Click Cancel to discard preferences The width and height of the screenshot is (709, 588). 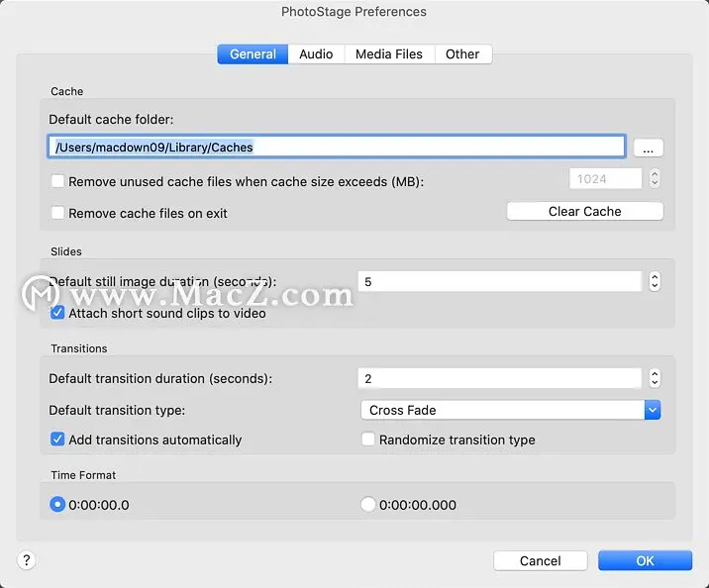(x=541, y=561)
